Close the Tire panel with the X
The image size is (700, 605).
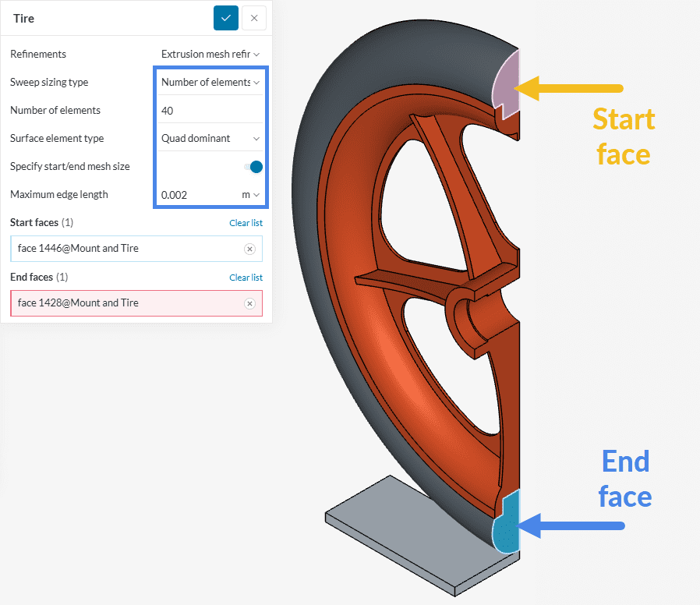pyautogui.click(x=254, y=18)
